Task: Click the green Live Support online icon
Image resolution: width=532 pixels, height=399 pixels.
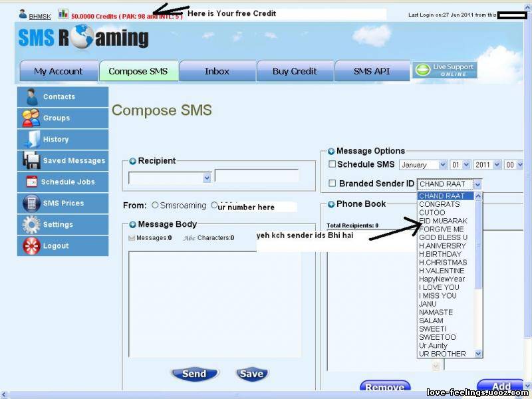Action: pos(423,70)
